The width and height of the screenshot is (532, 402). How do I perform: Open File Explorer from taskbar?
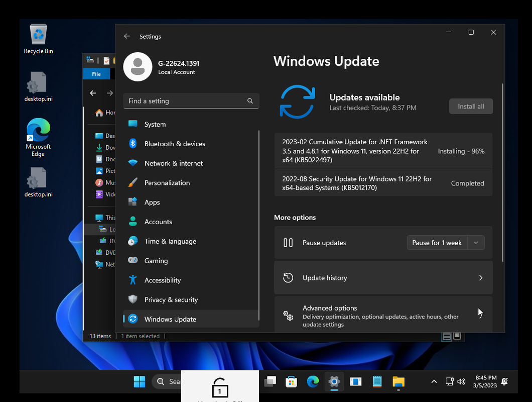tap(398, 381)
